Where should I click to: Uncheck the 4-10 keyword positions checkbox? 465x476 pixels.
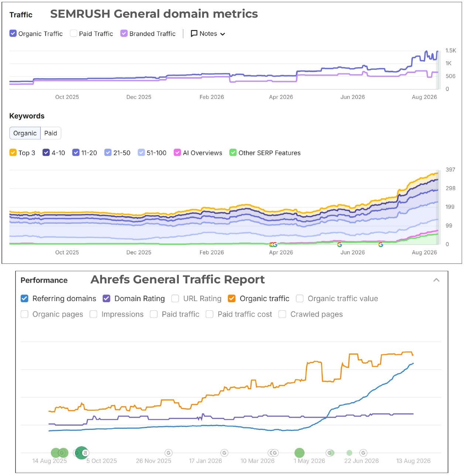click(x=46, y=152)
